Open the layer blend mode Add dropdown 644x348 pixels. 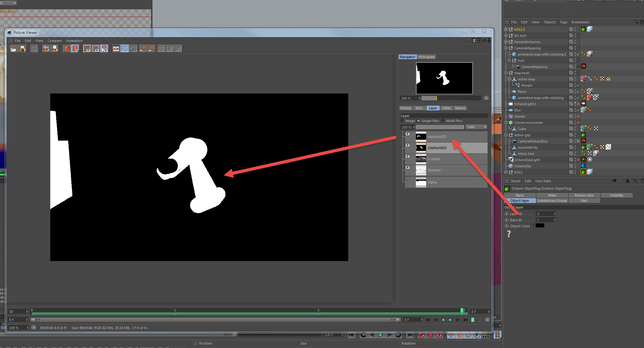[477, 127]
